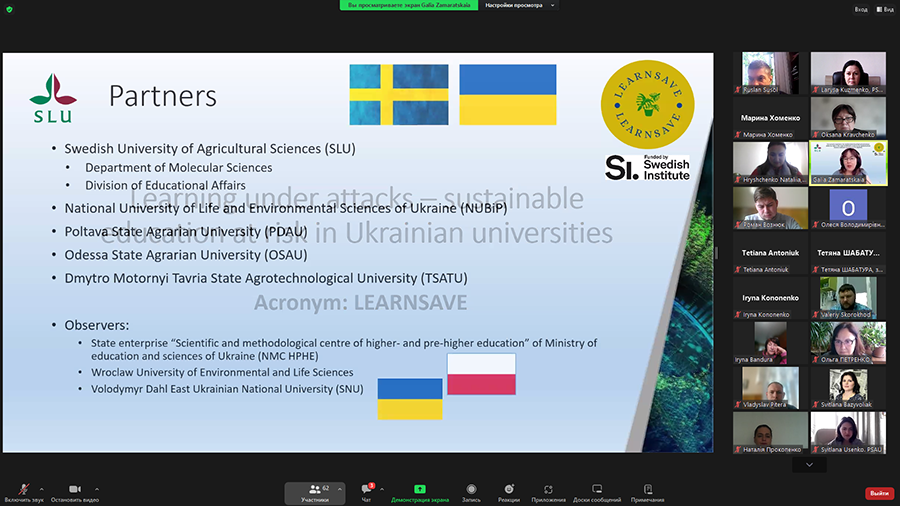Select Oksana Kravchenko video thumbnail

tap(848, 118)
